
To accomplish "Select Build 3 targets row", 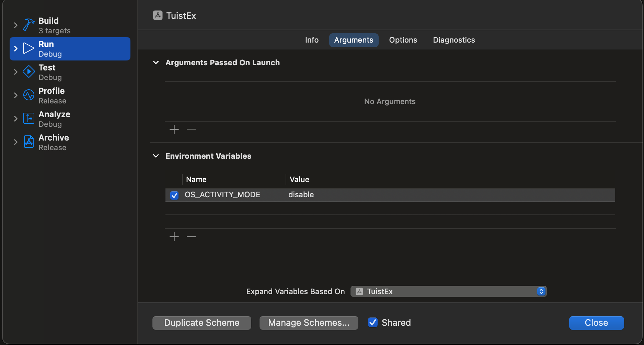I will click(70, 25).
